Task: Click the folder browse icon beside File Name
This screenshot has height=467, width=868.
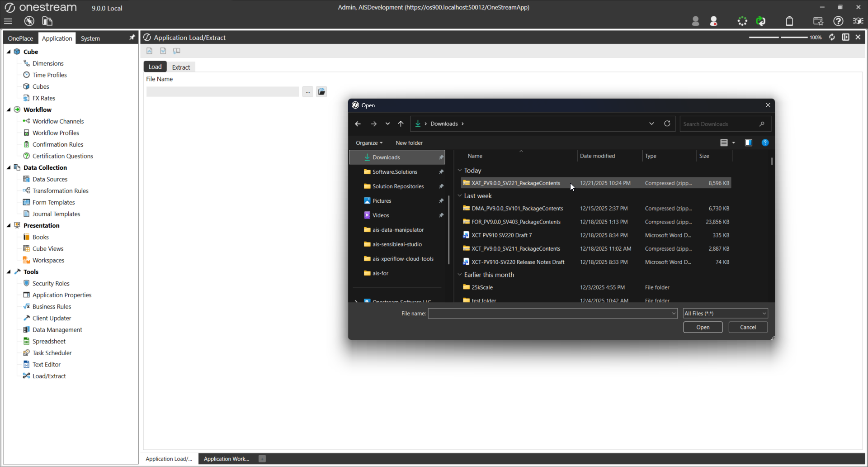Action: pyautogui.click(x=321, y=92)
